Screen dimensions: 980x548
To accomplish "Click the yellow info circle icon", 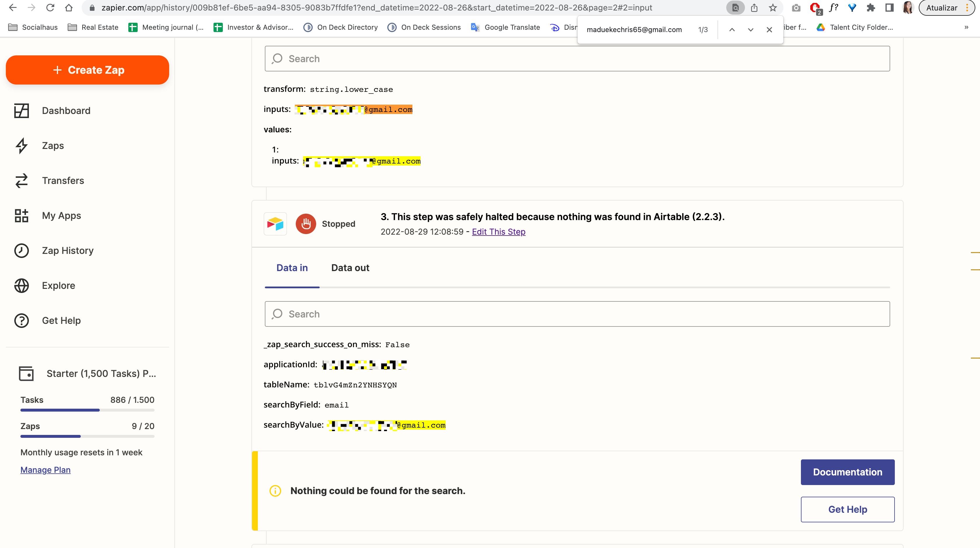I will click(275, 491).
